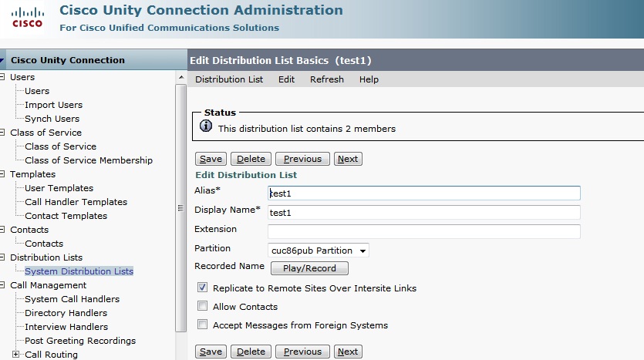The width and height of the screenshot is (644, 360).
Task: Collapse the Call Management group
Action: coord(2,285)
